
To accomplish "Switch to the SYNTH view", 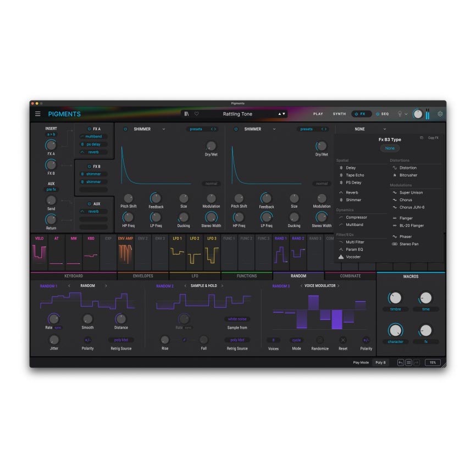I will point(339,114).
